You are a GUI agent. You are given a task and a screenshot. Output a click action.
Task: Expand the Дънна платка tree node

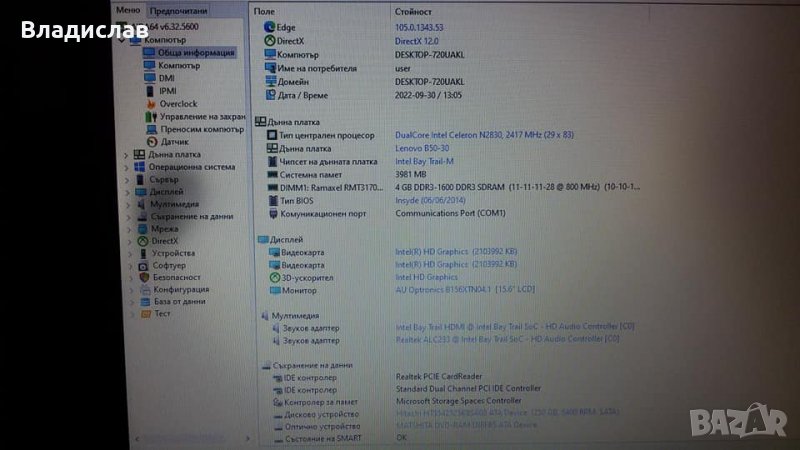click(x=126, y=155)
